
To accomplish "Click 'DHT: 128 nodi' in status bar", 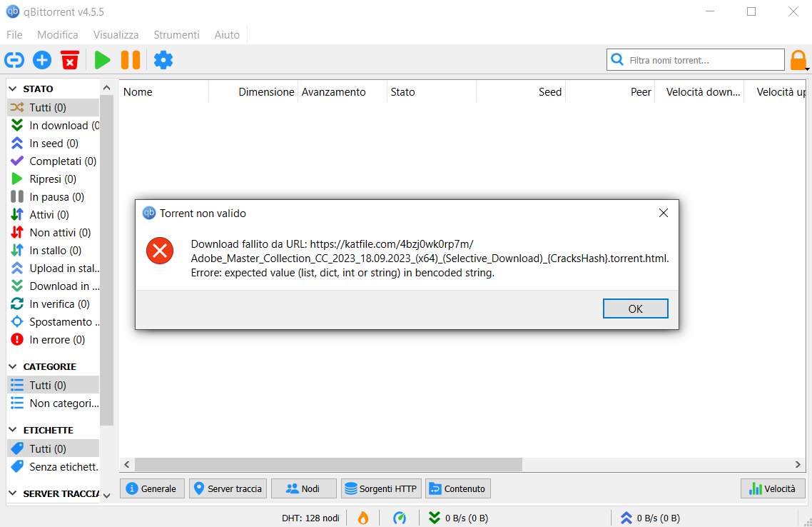I will tap(310, 518).
